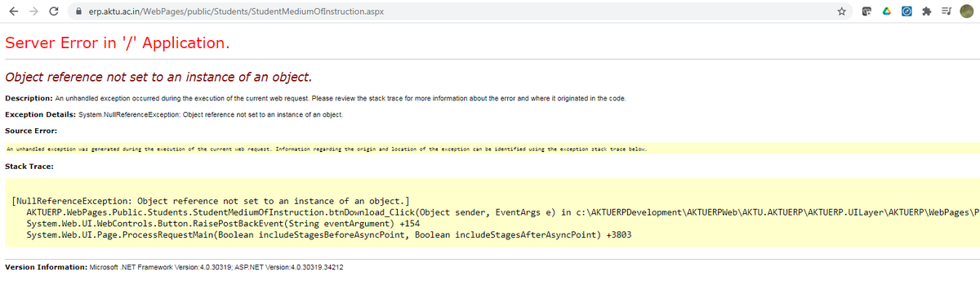This screenshot has width=980, height=294.
Task: Click the ProcessRequestMain +3803 line
Action: tap(329, 235)
